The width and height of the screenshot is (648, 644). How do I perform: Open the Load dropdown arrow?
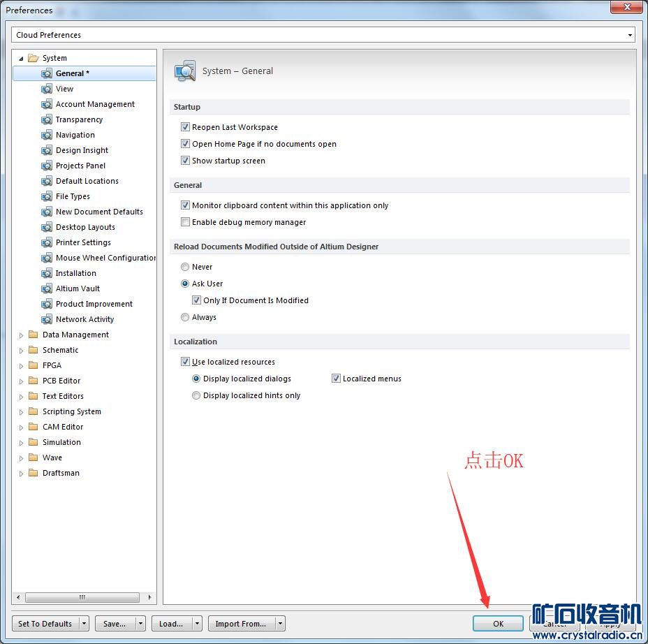pyautogui.click(x=197, y=623)
